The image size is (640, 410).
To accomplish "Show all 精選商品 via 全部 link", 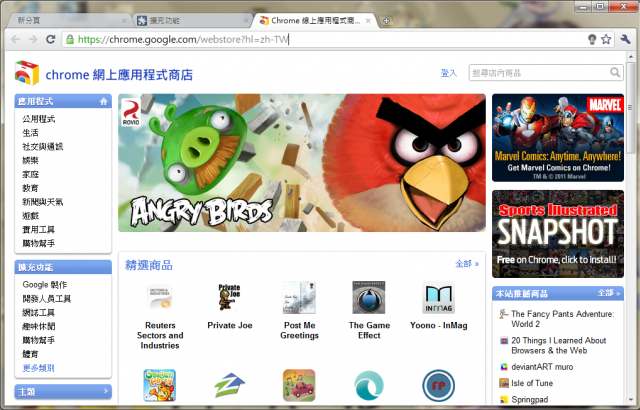I will click(467, 264).
